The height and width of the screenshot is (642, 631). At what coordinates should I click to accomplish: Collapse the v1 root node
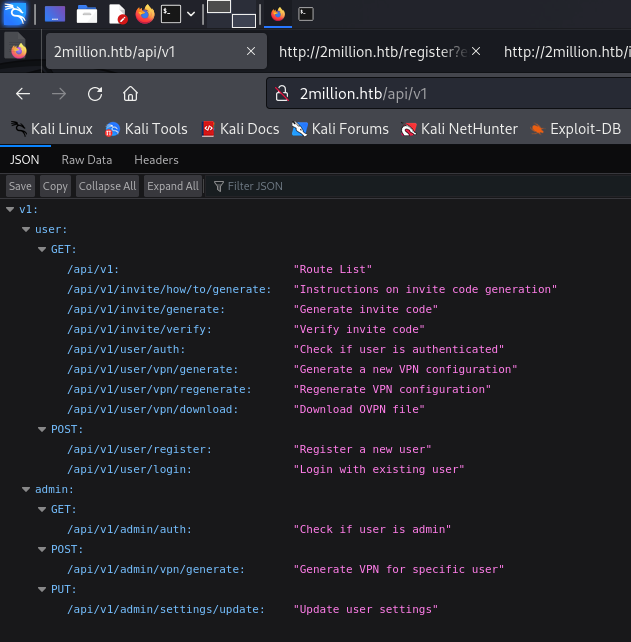point(10,210)
